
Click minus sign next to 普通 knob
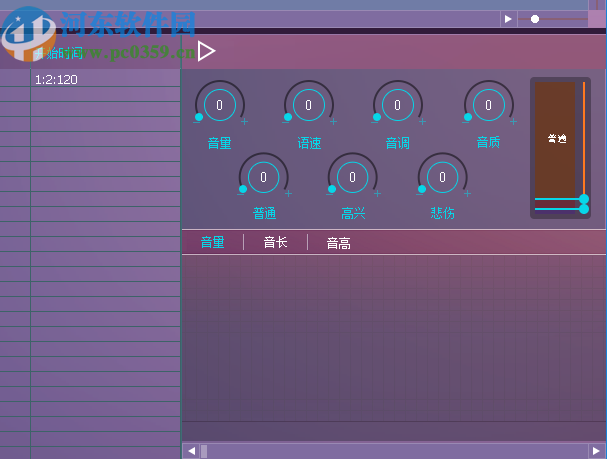[x=241, y=194]
